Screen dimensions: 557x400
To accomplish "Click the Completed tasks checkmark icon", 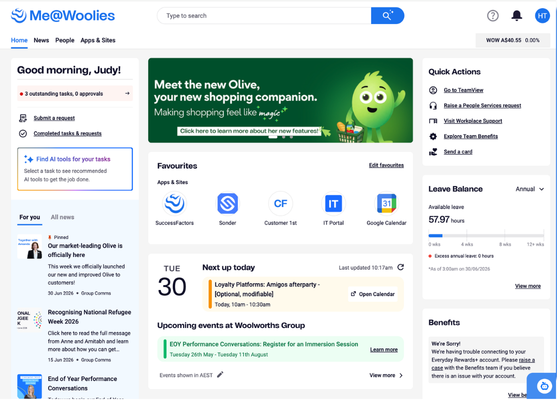I will tap(23, 134).
